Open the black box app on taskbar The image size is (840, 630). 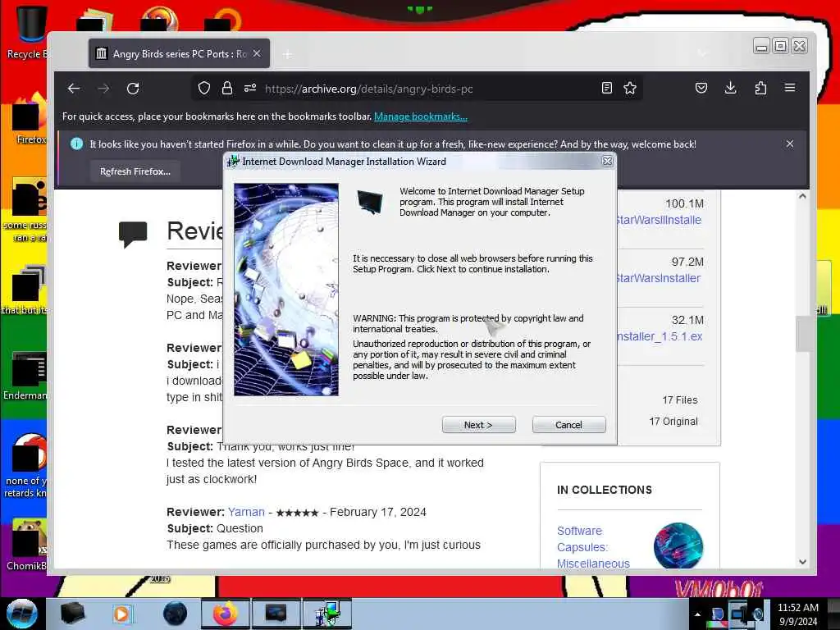click(72, 614)
